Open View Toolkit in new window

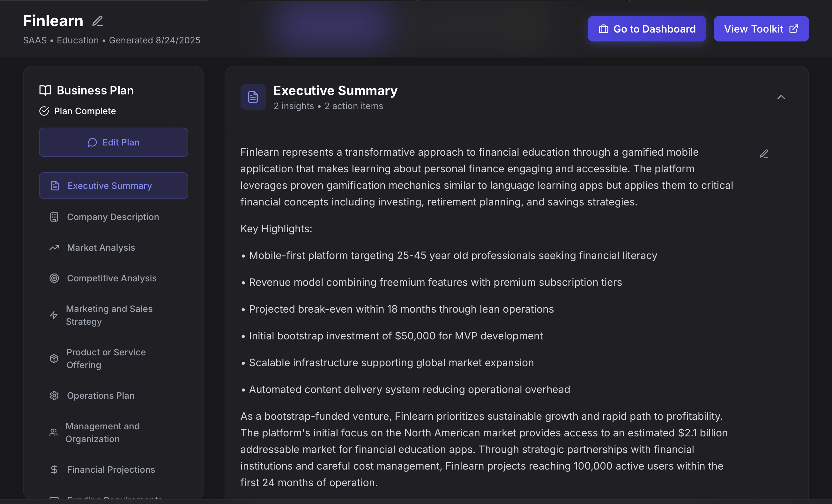click(761, 29)
